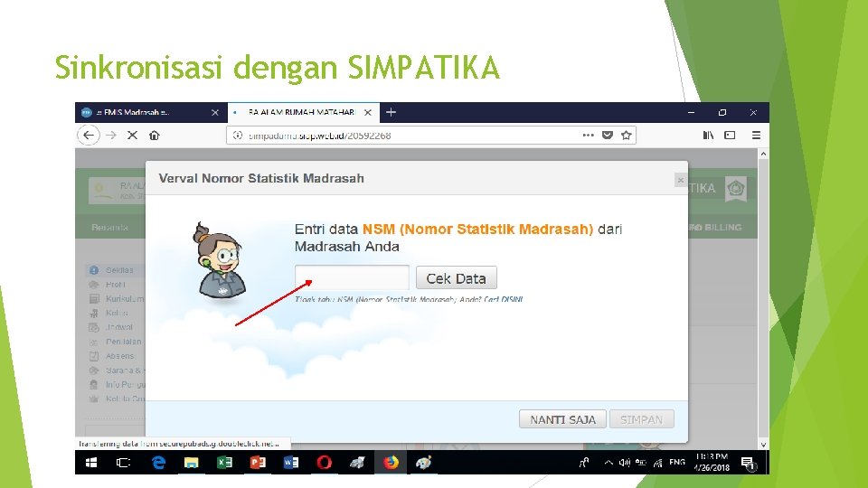
Task: Click the NSM number input field
Action: (352, 277)
